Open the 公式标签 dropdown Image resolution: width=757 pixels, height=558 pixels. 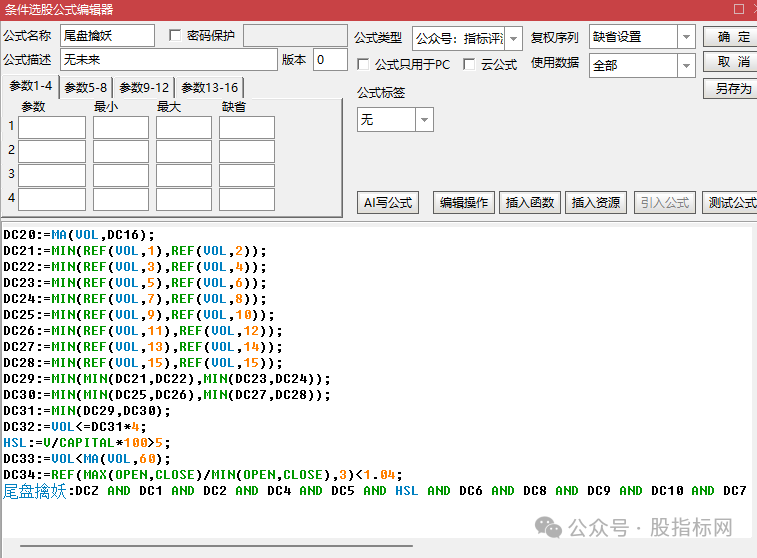pos(424,120)
